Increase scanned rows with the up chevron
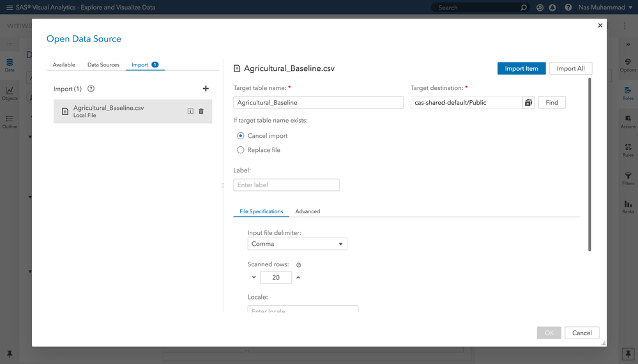Image resolution: width=638 pixels, height=364 pixels. coord(298,278)
